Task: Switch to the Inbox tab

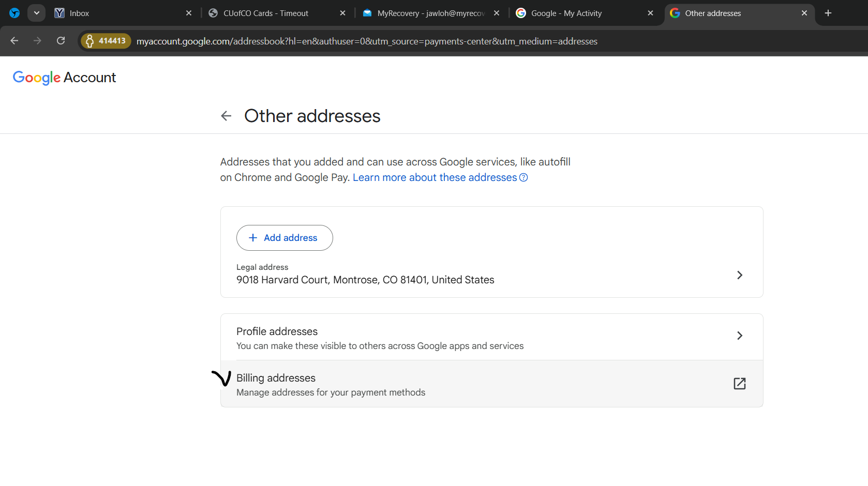Action: coord(119,13)
